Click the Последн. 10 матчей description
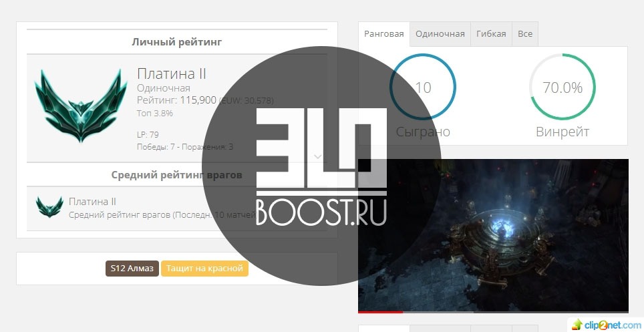Image resolution: width=644 pixels, height=332 pixels. pyautogui.click(x=162, y=214)
